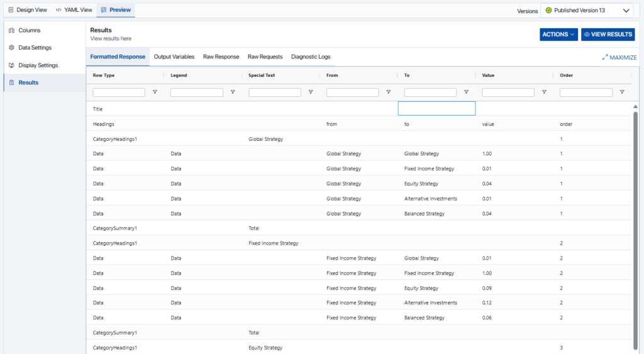This screenshot has height=354, width=644.
Task: Sort by the Special Text column header
Action: pos(262,75)
